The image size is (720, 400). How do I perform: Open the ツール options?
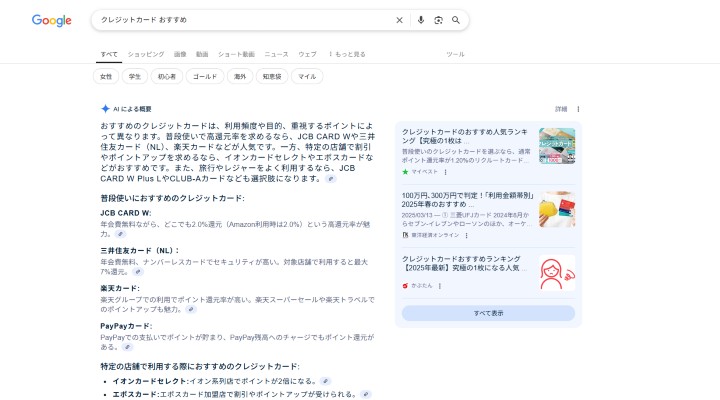click(x=455, y=54)
